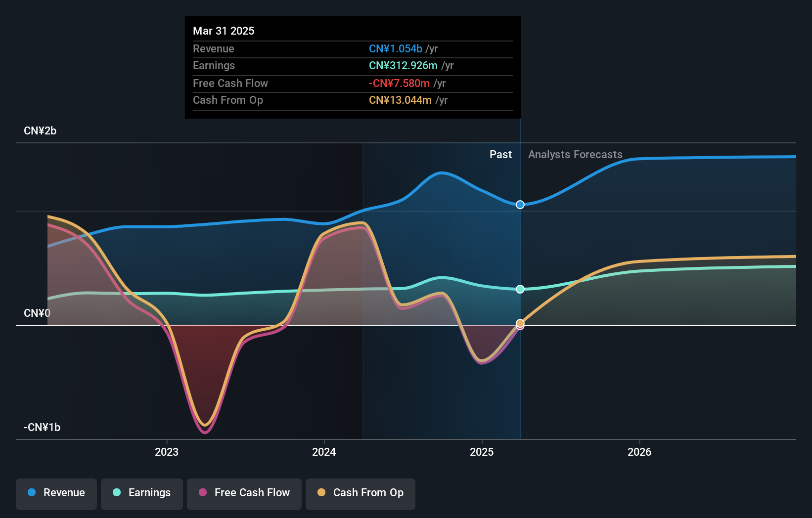This screenshot has height=518, width=812.
Task: Toggle the Cash From Op legend button
Action: (x=361, y=494)
